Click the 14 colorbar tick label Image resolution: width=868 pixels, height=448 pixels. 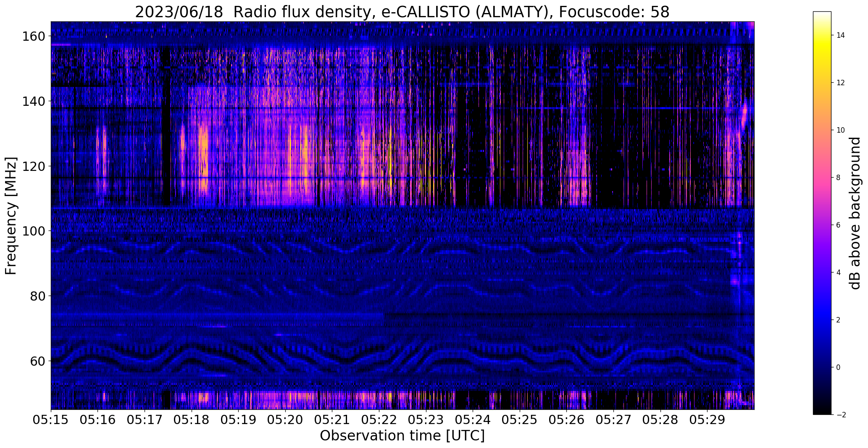coord(841,35)
